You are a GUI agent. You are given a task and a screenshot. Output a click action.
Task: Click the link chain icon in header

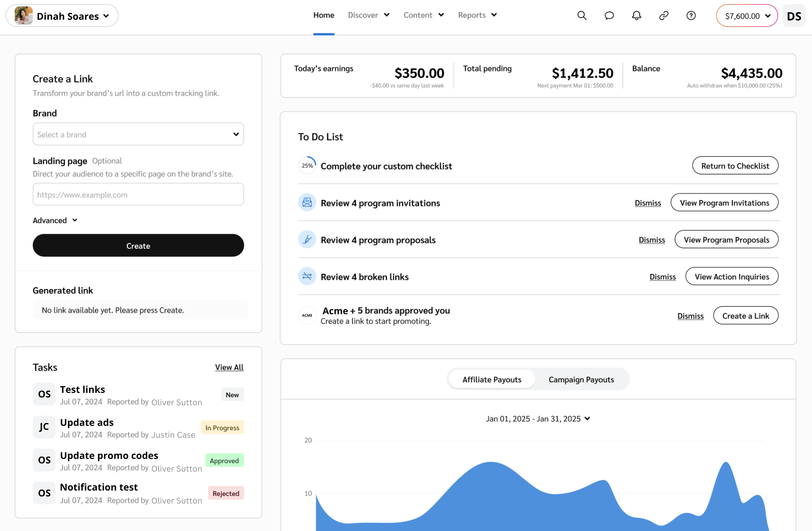664,15
